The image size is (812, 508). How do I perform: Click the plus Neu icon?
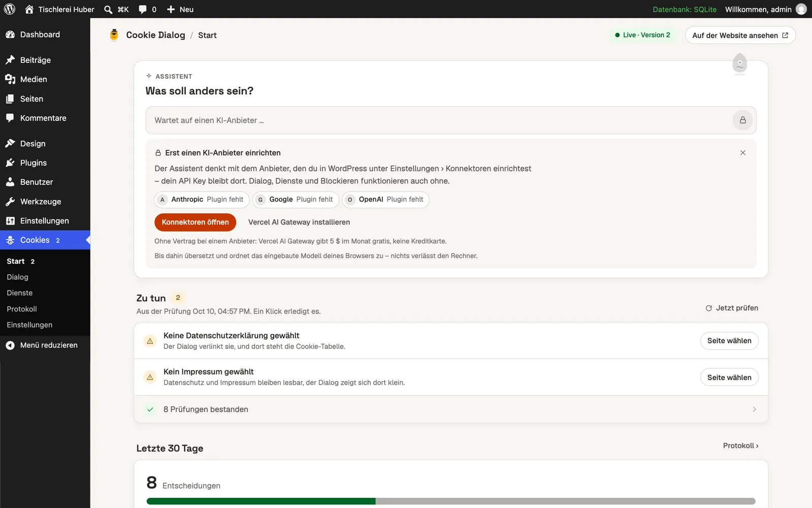coord(171,9)
